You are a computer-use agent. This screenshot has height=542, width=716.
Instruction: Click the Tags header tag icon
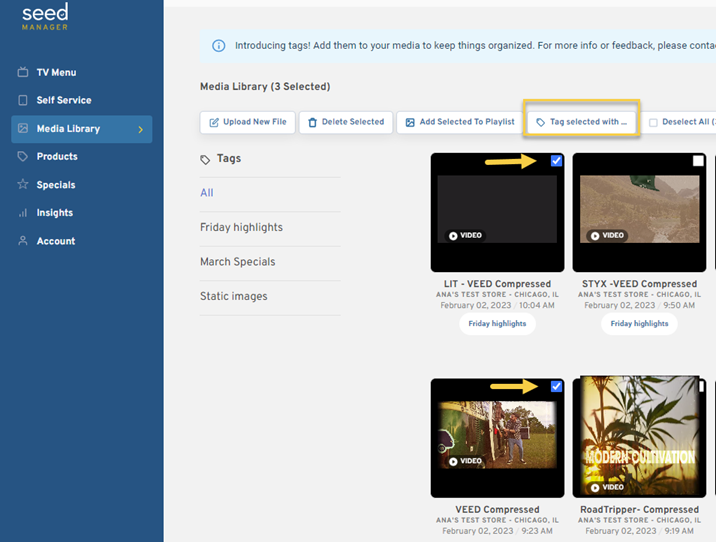(205, 159)
